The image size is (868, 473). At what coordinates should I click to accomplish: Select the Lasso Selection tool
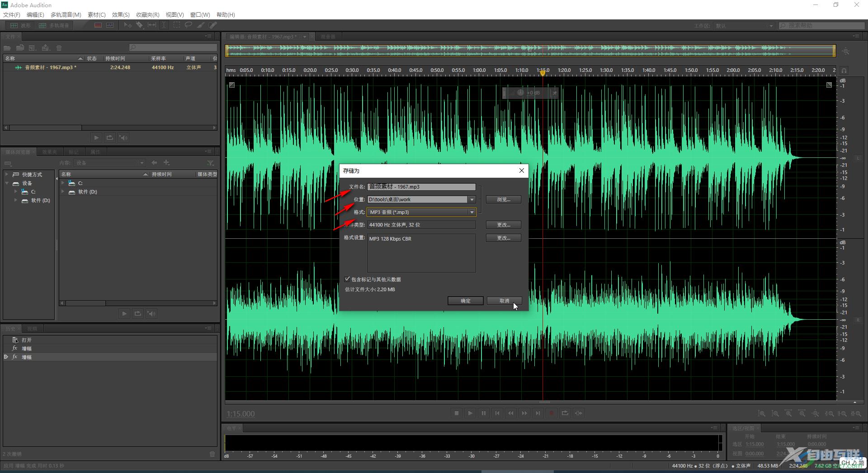pos(189,25)
